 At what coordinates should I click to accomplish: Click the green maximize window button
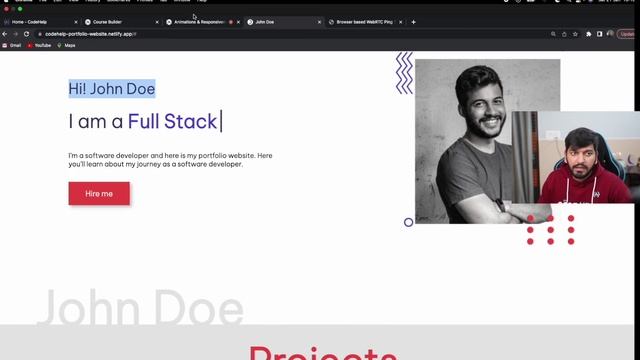pyautogui.click(x=20, y=9)
